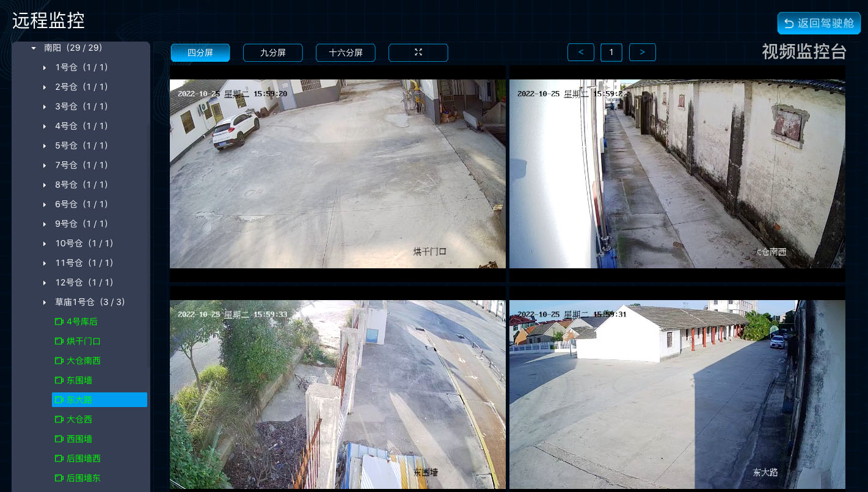Click camera icon next to 西围墙
The width and height of the screenshot is (868, 492).
(59, 439)
